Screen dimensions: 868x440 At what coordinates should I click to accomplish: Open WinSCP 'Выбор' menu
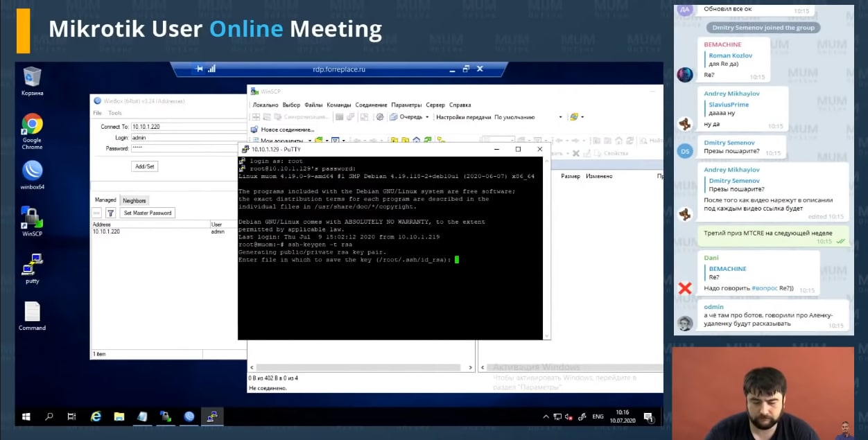[x=291, y=105]
